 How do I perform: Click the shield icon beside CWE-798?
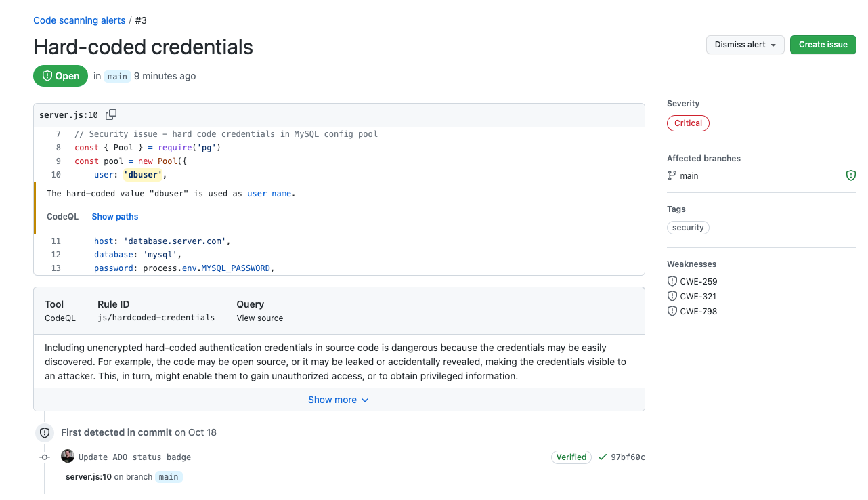(x=672, y=311)
